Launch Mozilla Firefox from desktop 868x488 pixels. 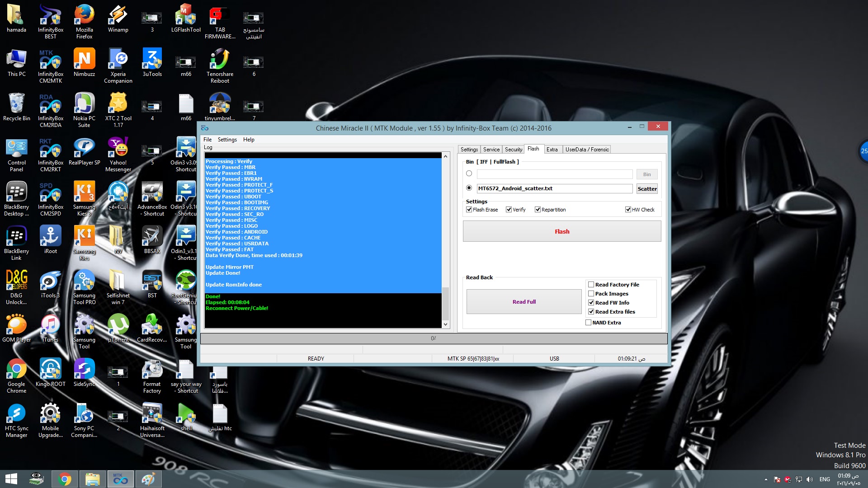[84, 22]
